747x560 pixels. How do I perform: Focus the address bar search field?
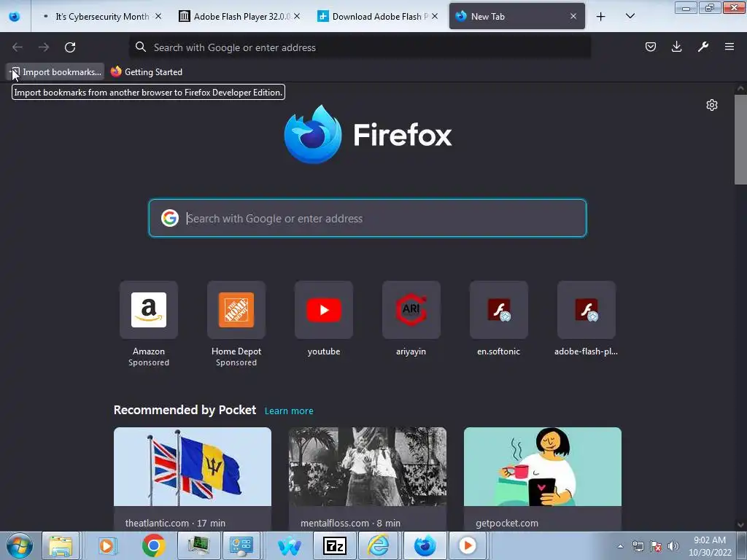coord(360,47)
